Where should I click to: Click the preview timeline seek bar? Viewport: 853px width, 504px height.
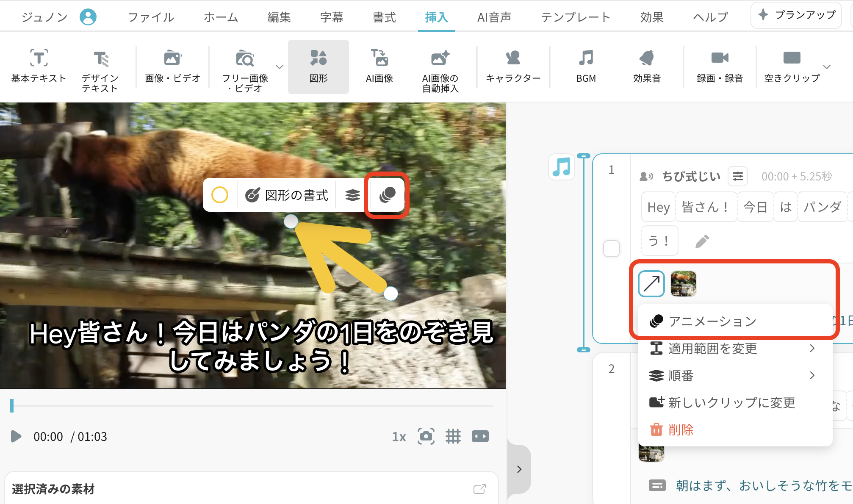pos(252,406)
